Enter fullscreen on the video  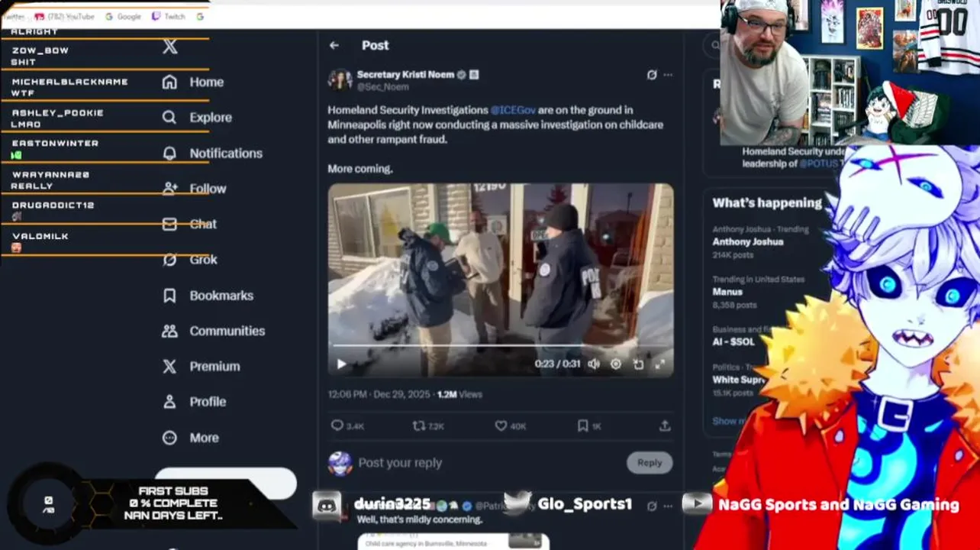click(x=660, y=364)
